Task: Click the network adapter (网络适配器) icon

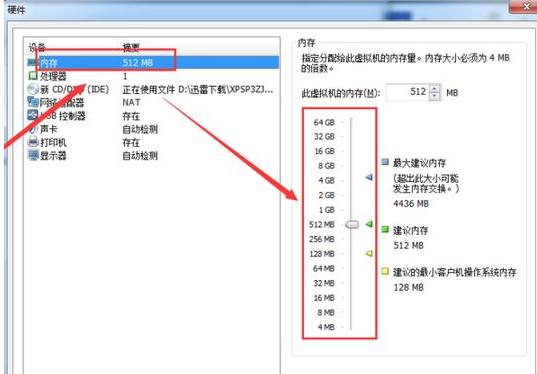Action: point(33,102)
